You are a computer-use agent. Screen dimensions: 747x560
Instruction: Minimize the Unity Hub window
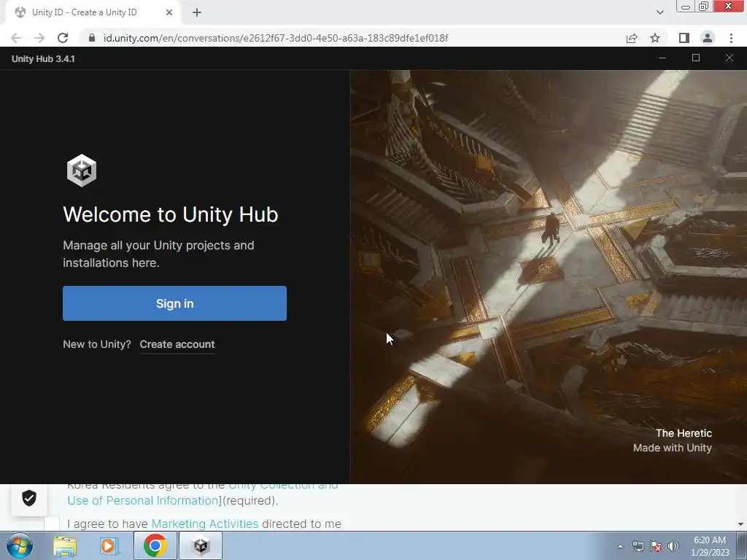pos(662,58)
